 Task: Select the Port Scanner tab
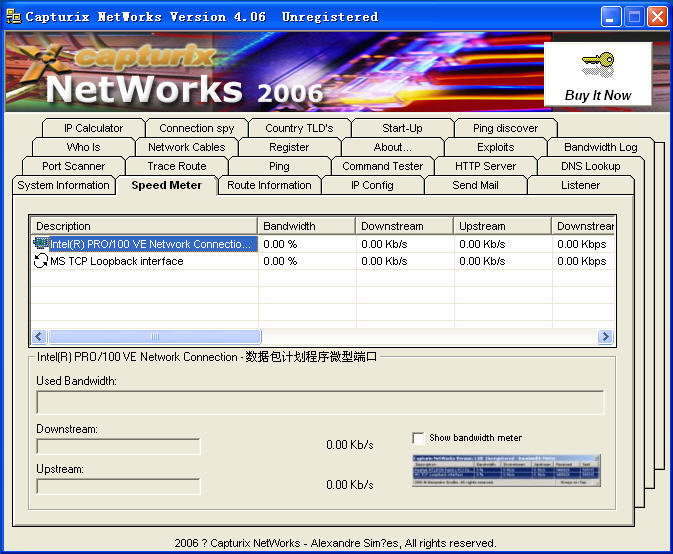[73, 166]
